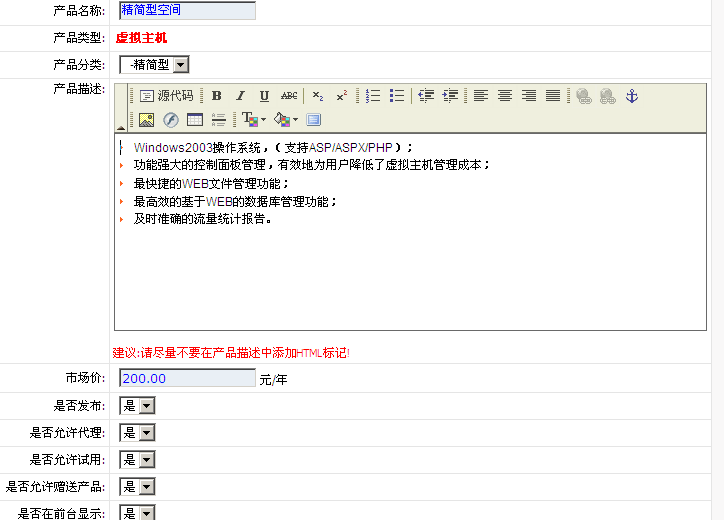Apply strikethrough formatting

[289, 96]
